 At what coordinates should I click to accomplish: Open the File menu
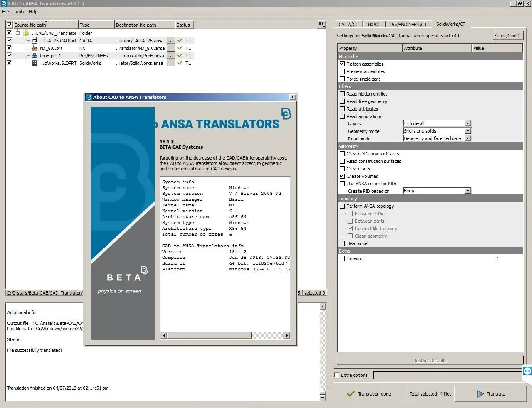pyautogui.click(x=5, y=12)
